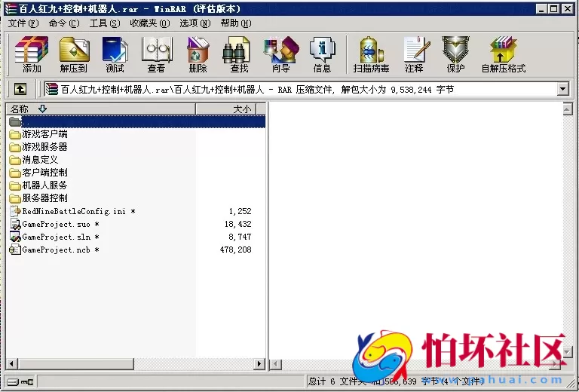
Task: Click the Add (添加) toolbar icon
Action: (32, 54)
